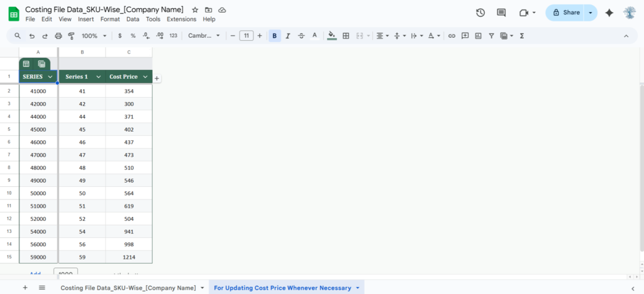Open the zoom level dropdown

[x=94, y=36]
